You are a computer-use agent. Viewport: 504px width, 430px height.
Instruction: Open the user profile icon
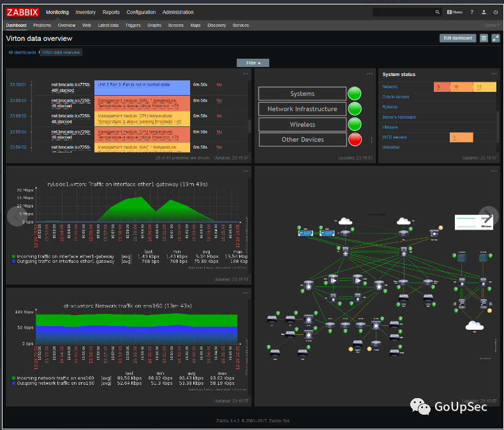pos(484,12)
